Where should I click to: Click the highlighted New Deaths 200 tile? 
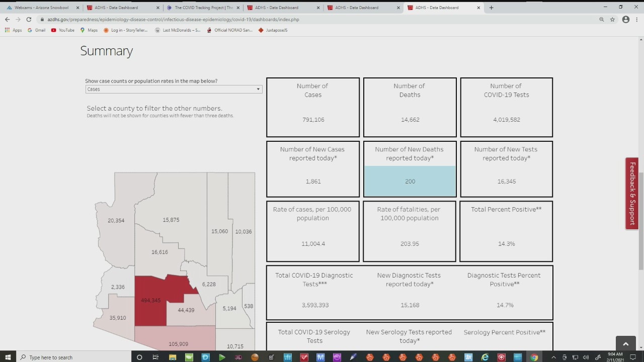point(410,181)
